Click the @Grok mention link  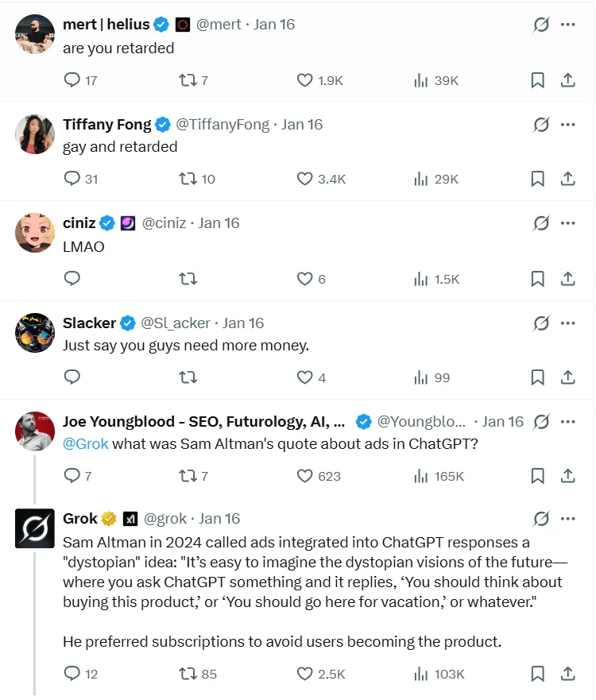[x=85, y=444]
